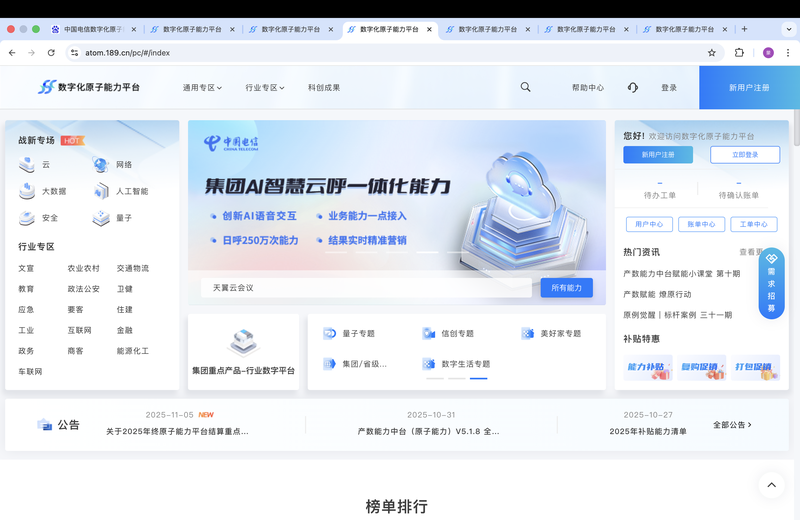
Task: Open 帮助中心 in header
Action: pyautogui.click(x=588, y=88)
